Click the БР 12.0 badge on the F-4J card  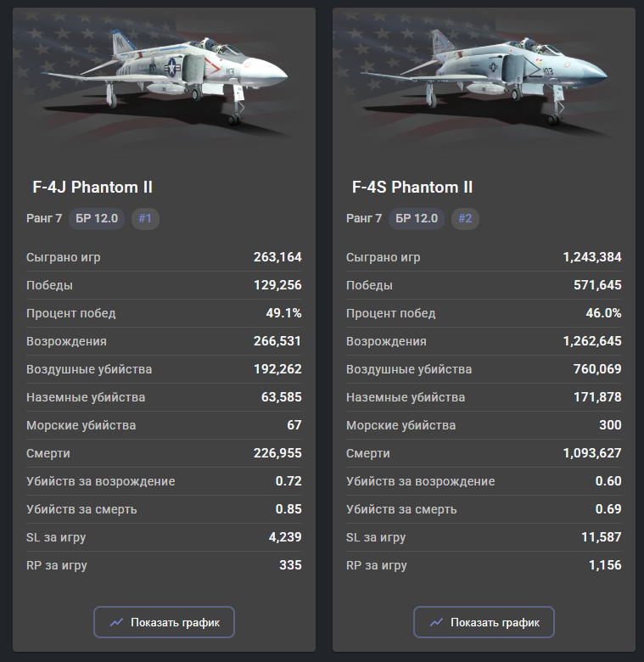click(97, 219)
